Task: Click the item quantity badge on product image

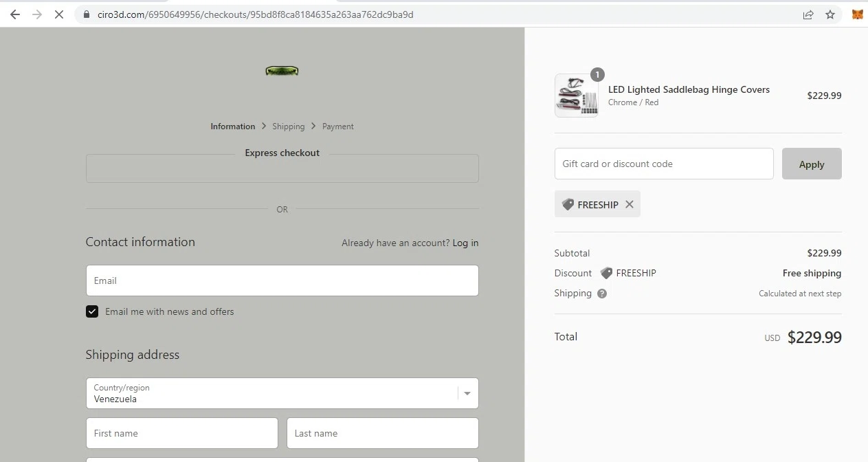Action: point(597,74)
